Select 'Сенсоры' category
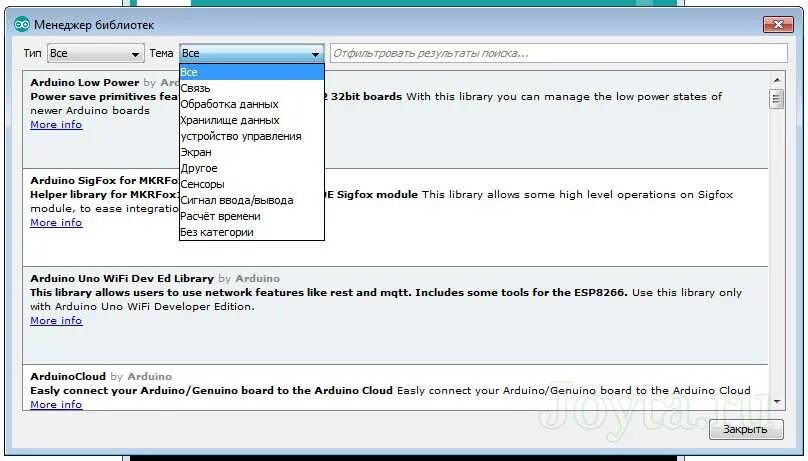This screenshot has width=808, height=461. (x=251, y=184)
